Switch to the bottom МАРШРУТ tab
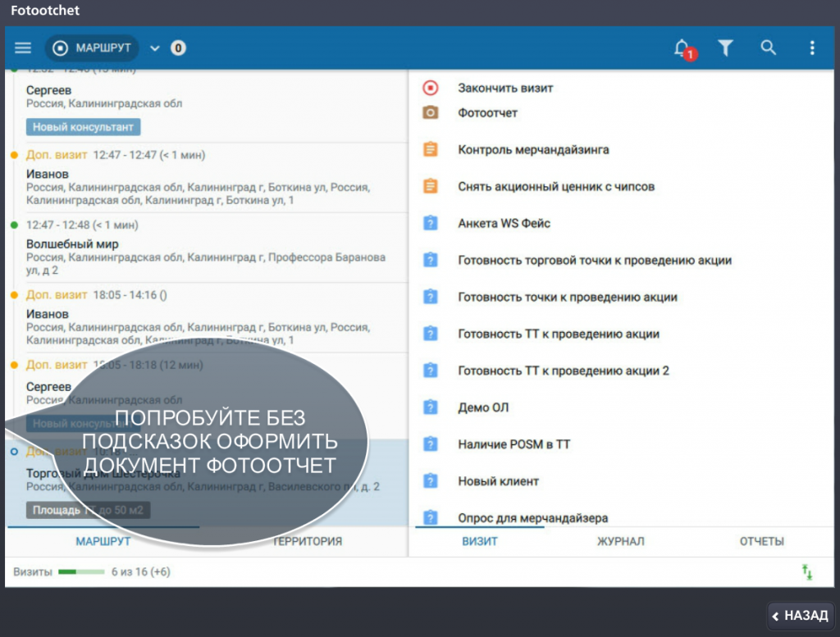840x637 pixels. coord(103,542)
